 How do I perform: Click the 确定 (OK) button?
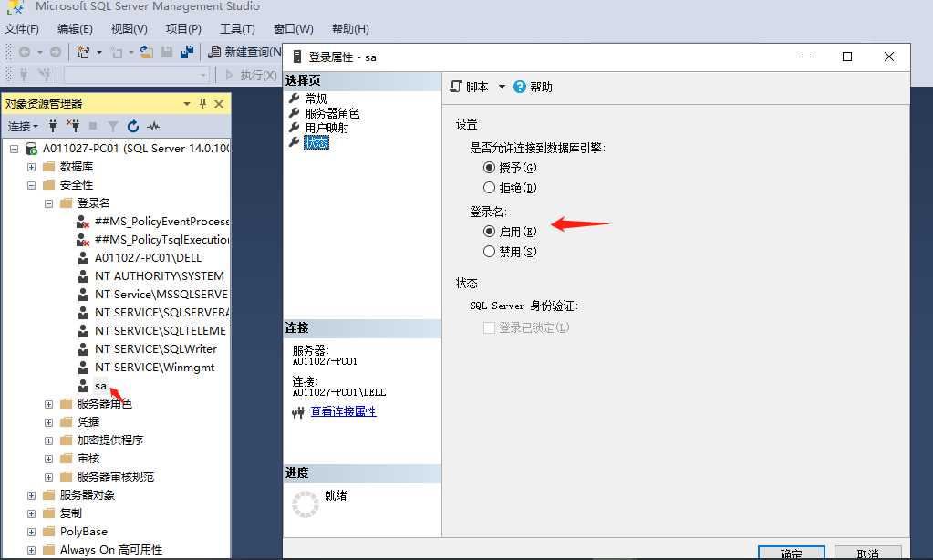(792, 553)
